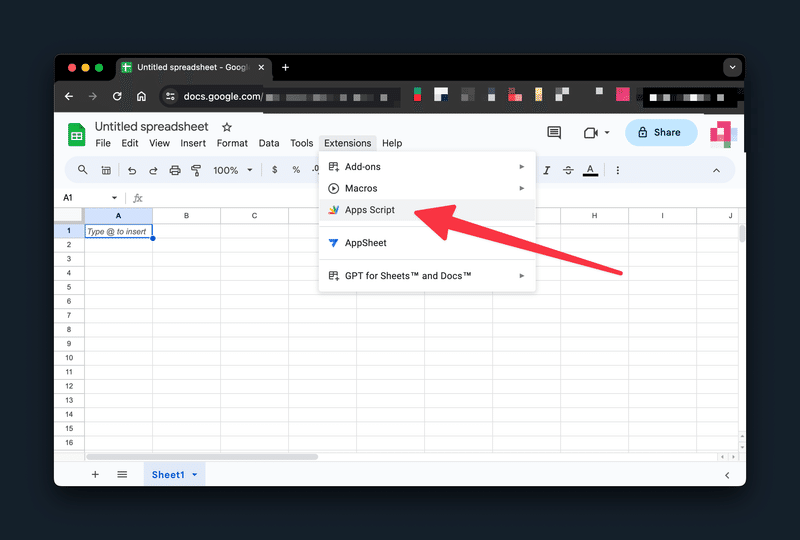The image size is (800, 540).
Task: Open the Format menu
Action: point(232,143)
